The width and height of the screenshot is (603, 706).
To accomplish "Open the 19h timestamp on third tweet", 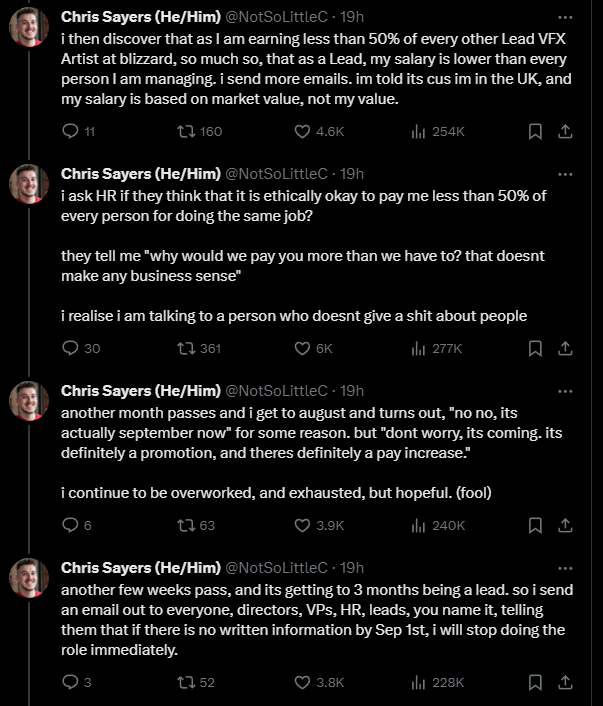I will click(x=352, y=391).
